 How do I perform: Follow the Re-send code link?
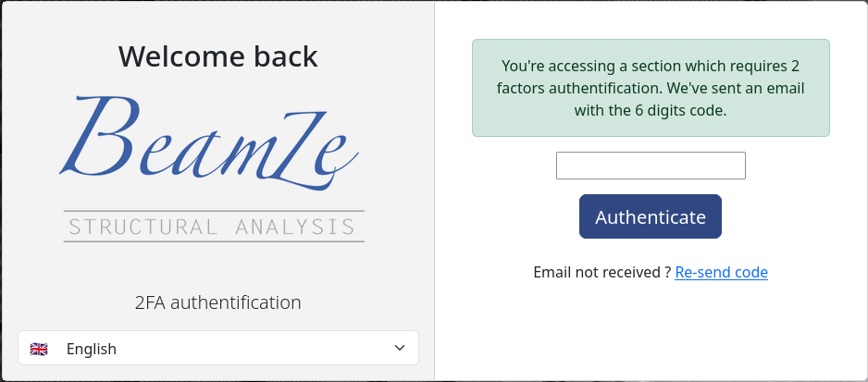click(x=721, y=272)
